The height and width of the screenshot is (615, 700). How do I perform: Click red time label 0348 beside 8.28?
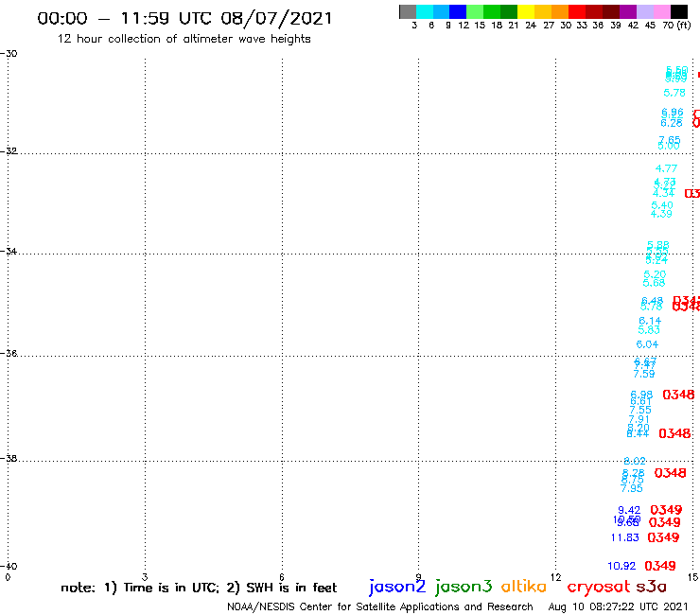click(x=670, y=473)
